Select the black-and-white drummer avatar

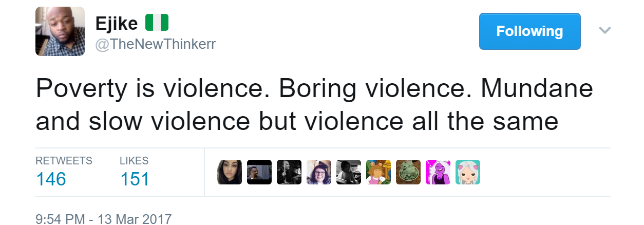(x=289, y=172)
